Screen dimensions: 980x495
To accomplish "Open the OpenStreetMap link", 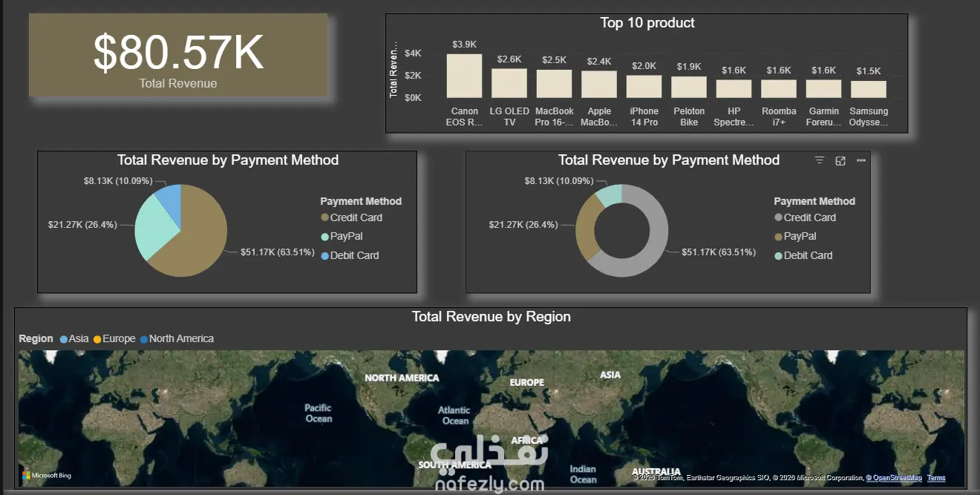I will pos(897,478).
